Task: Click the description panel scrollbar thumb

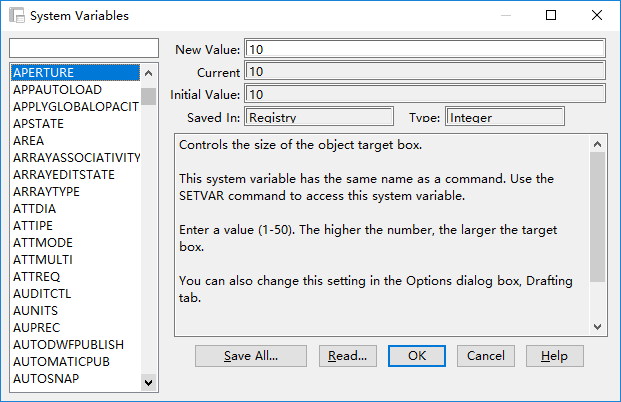Action: [597, 217]
